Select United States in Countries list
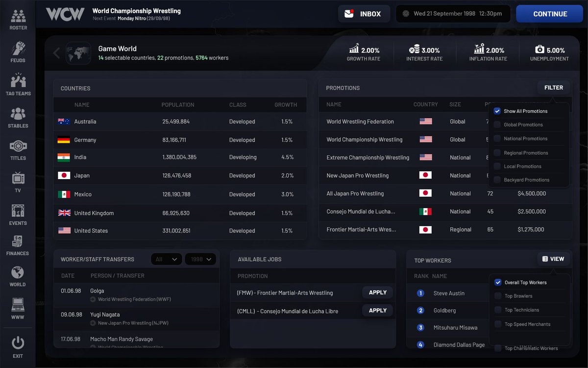 [x=180, y=231]
